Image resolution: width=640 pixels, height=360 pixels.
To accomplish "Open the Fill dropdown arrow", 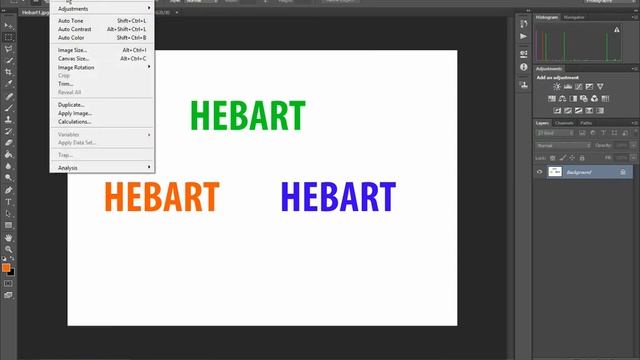I will pyautogui.click(x=633, y=158).
